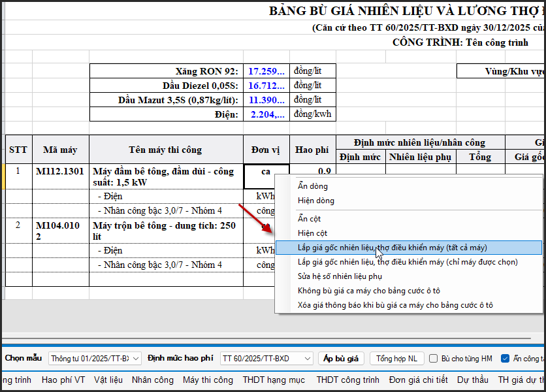
Task: Open the 'Chọn mẫu' dropdown
Action: [x=95, y=359]
